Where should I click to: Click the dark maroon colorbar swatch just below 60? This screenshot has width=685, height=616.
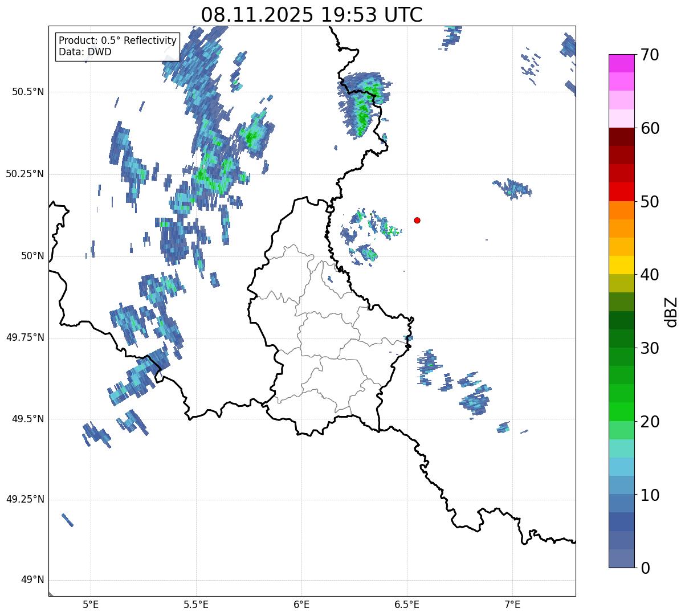pyautogui.click(x=621, y=137)
